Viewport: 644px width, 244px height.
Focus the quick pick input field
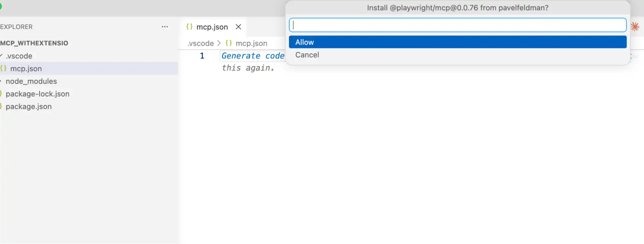pyautogui.click(x=457, y=25)
